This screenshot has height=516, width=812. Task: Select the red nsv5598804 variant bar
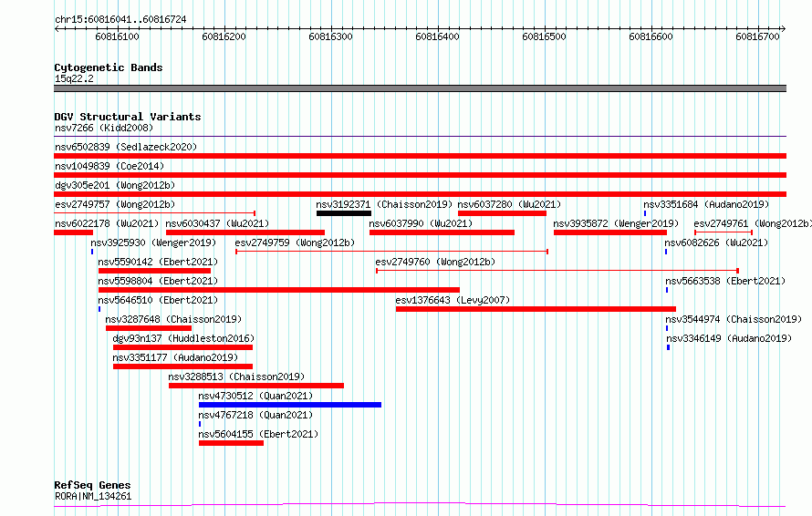[279, 290]
